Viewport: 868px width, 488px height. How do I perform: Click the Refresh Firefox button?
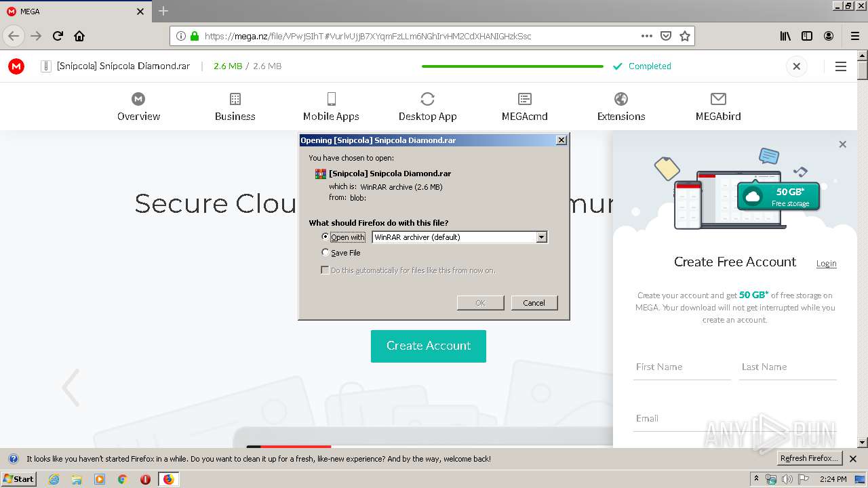tap(810, 459)
